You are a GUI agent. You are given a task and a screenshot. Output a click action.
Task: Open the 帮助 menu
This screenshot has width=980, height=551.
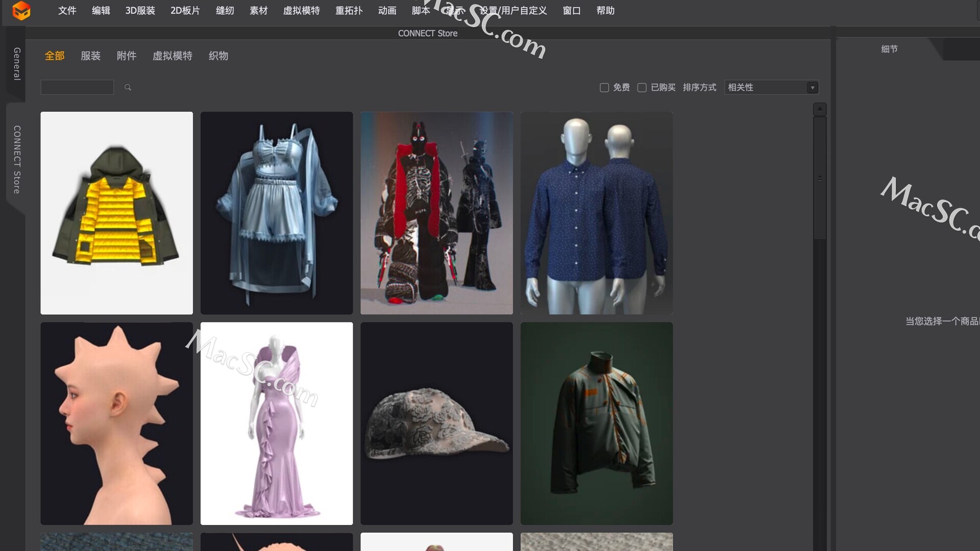[605, 11]
